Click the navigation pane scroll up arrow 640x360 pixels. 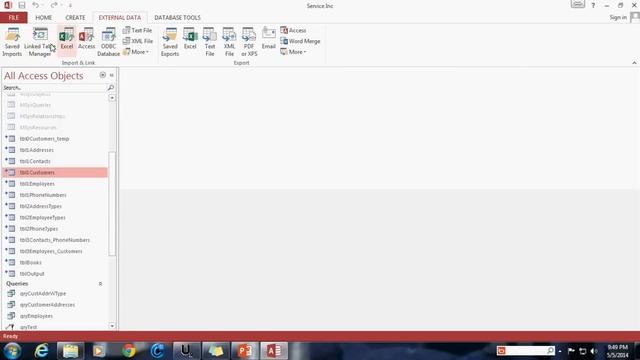click(x=112, y=98)
